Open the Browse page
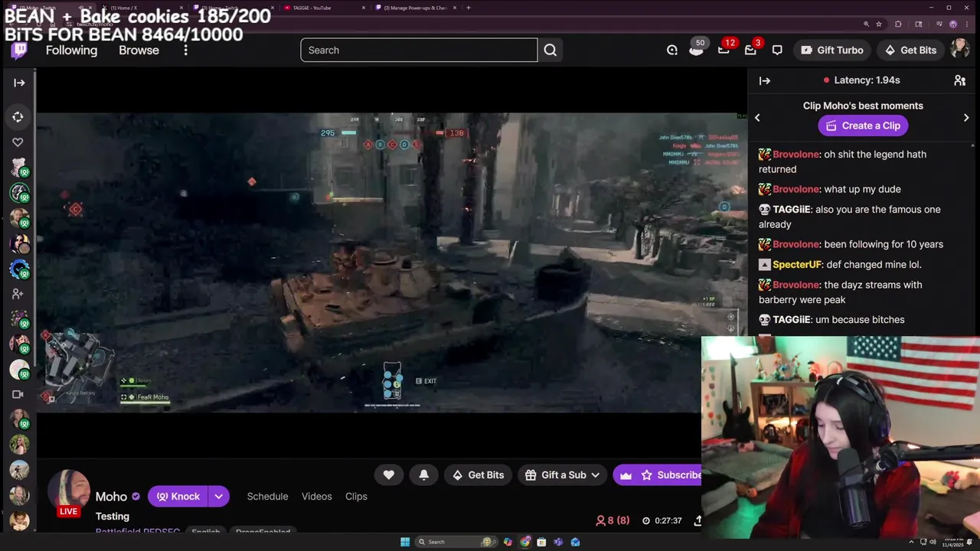 (139, 51)
